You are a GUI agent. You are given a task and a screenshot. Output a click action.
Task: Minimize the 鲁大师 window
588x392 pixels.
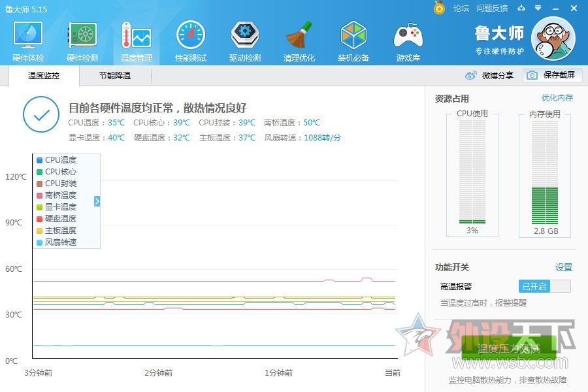point(556,8)
